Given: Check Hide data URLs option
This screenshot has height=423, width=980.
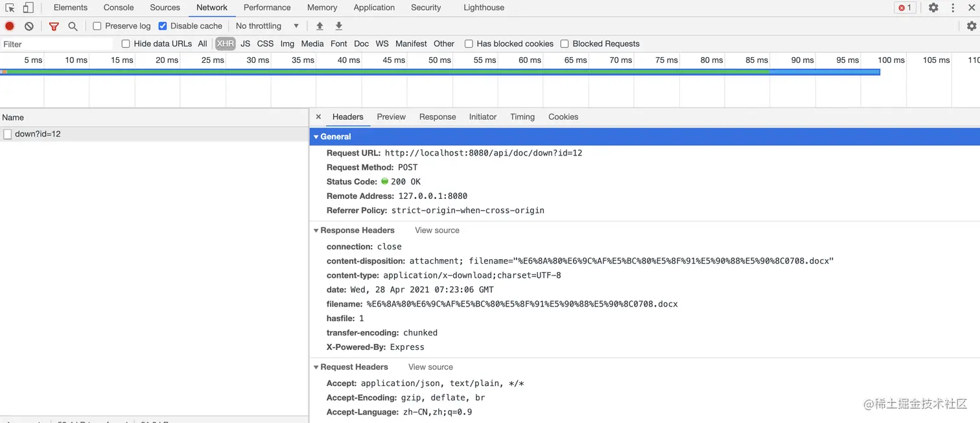Looking at the screenshot, I should pos(126,43).
